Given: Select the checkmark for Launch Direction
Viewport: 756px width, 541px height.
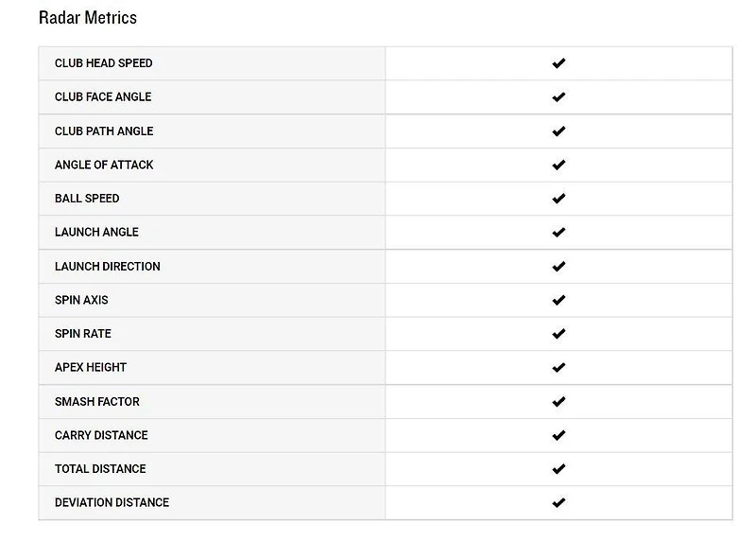Looking at the screenshot, I should click(x=558, y=267).
